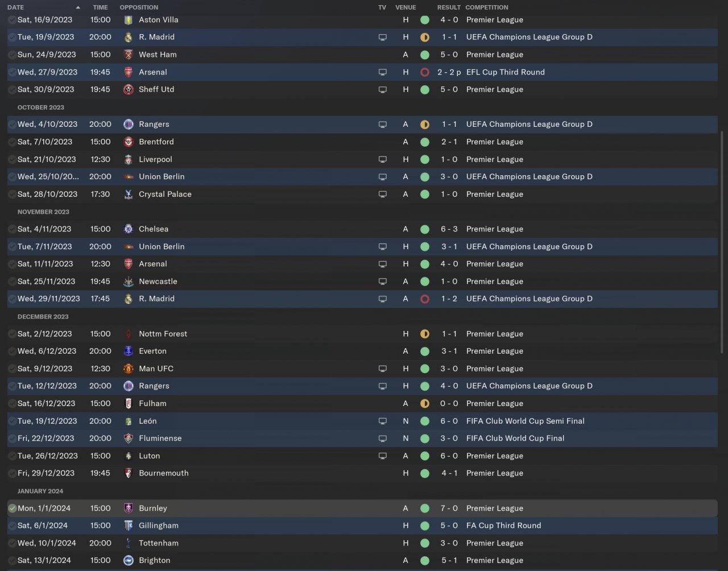Click the TV broadcast icon for León match
The width and height of the screenshot is (728, 571).
click(x=383, y=421)
